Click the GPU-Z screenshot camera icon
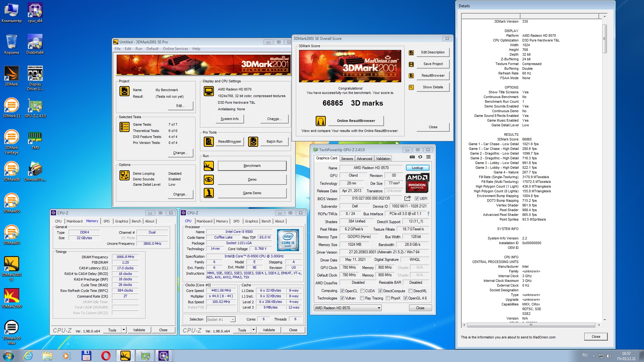The width and height of the screenshot is (644, 362). click(412, 157)
